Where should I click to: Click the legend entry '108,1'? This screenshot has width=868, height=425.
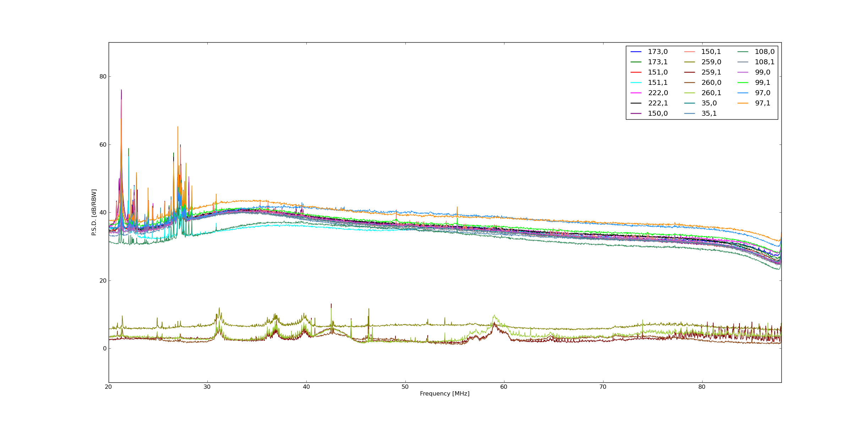pos(756,62)
